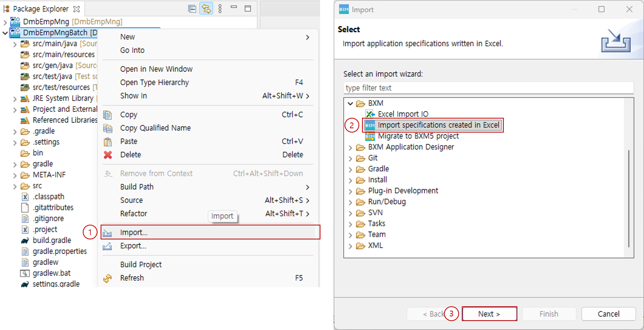Expand BXM Application Designer category
The height and width of the screenshot is (330, 644).
click(x=350, y=147)
